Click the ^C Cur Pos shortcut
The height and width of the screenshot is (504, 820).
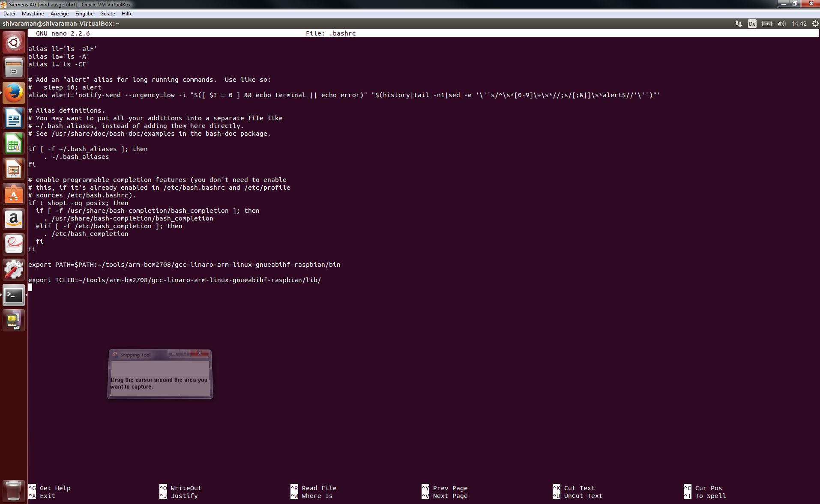[703, 488]
